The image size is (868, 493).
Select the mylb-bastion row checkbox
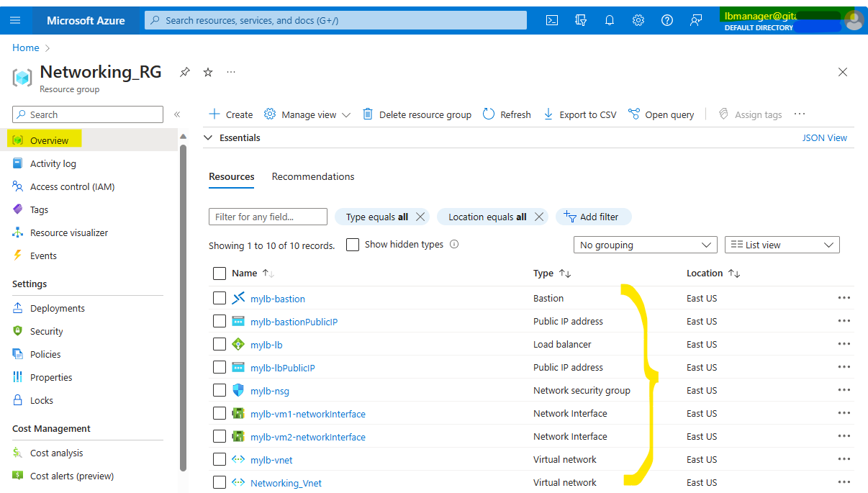pyautogui.click(x=220, y=298)
